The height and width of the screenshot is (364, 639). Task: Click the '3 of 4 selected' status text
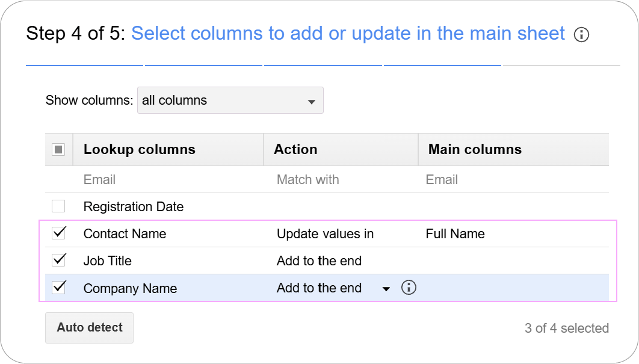pyautogui.click(x=567, y=328)
